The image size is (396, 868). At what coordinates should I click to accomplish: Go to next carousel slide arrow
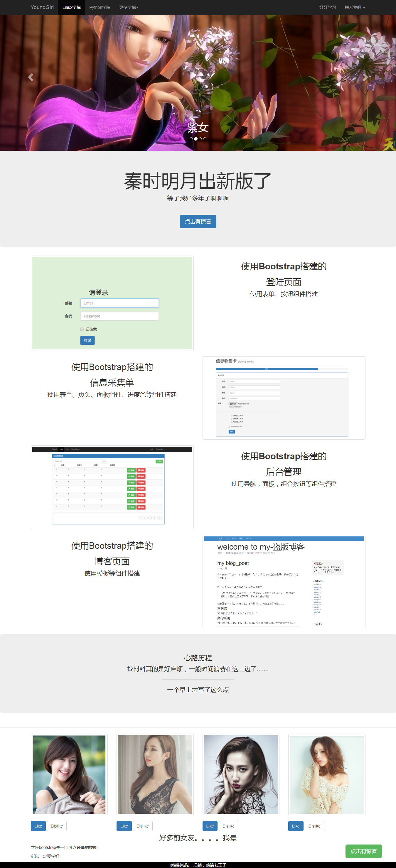pyautogui.click(x=365, y=77)
